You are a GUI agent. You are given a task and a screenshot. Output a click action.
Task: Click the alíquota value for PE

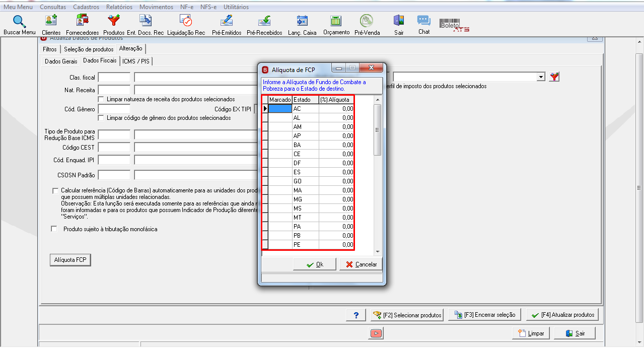point(336,245)
